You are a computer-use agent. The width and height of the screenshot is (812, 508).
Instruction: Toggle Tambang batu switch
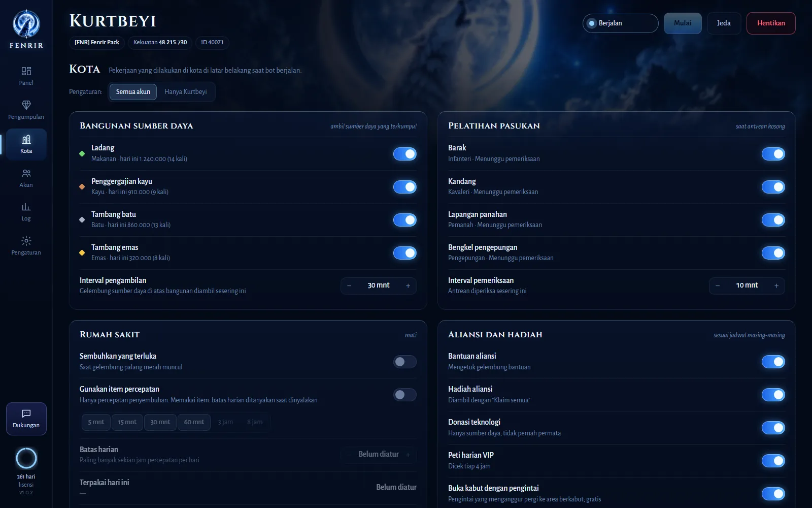click(x=405, y=220)
